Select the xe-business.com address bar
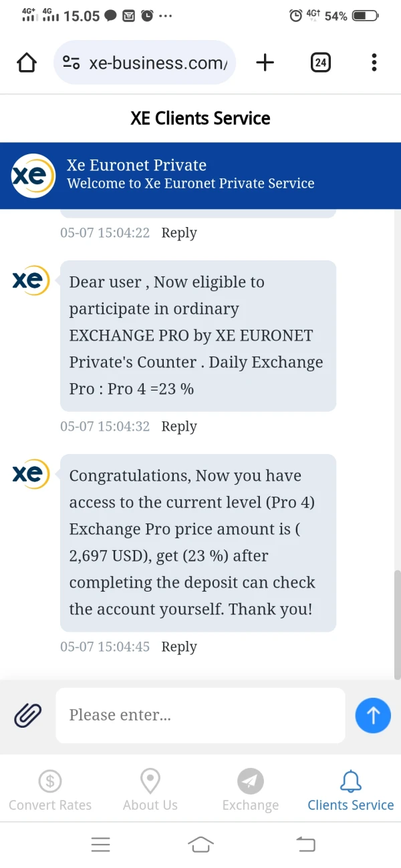401x868 pixels. click(158, 63)
